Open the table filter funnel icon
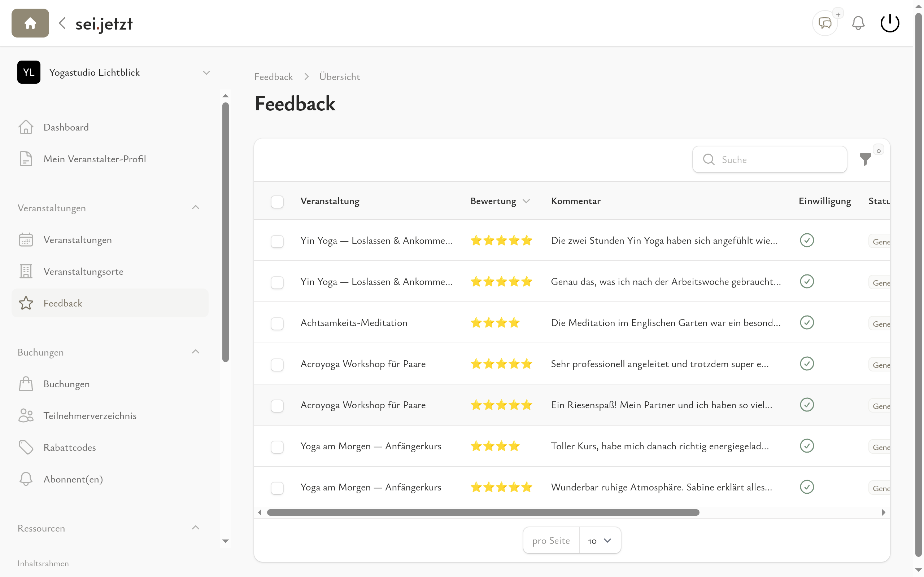 pos(865,159)
